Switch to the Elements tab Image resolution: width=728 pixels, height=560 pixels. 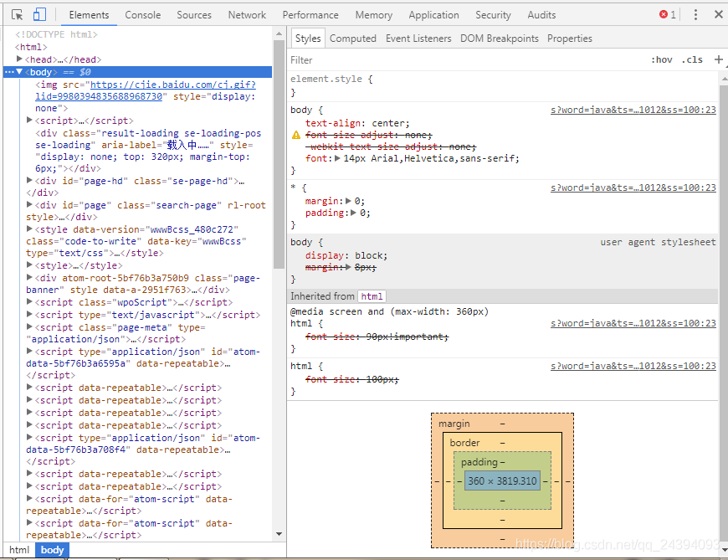[x=89, y=15]
